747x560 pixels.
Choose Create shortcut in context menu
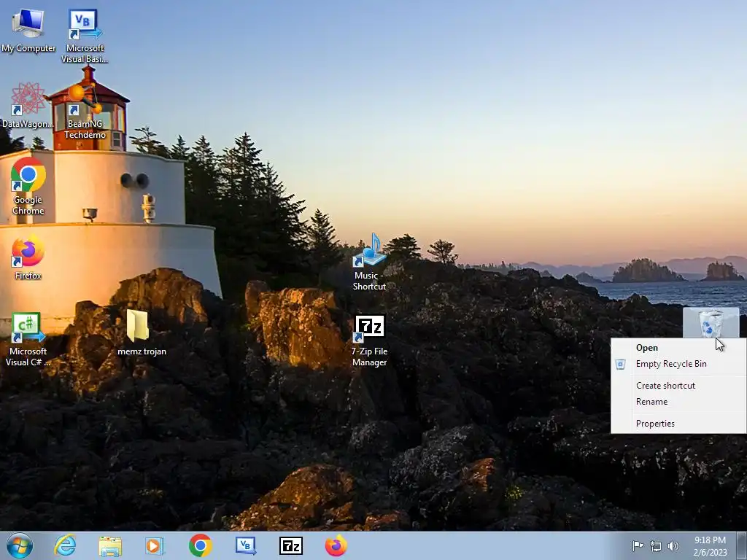pos(678,386)
